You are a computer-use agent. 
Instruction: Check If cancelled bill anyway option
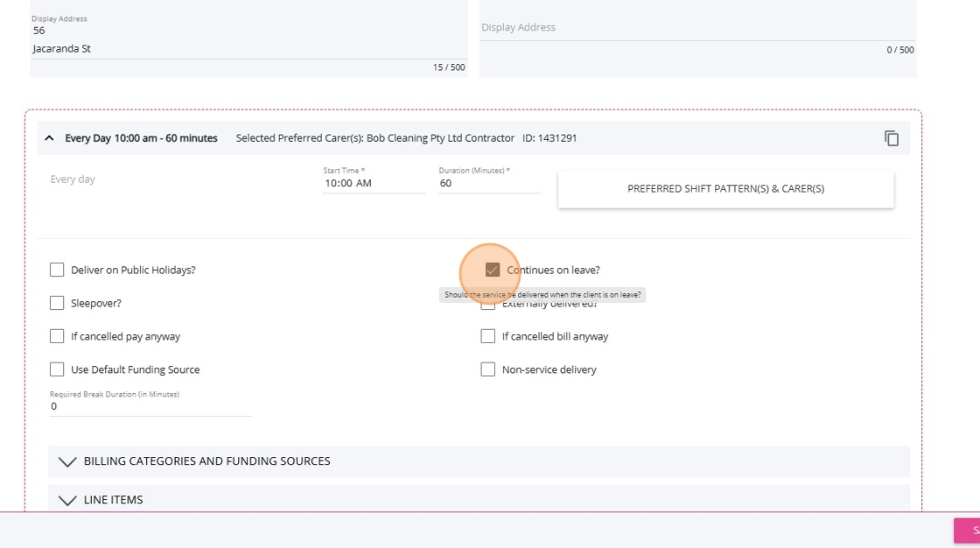click(488, 336)
